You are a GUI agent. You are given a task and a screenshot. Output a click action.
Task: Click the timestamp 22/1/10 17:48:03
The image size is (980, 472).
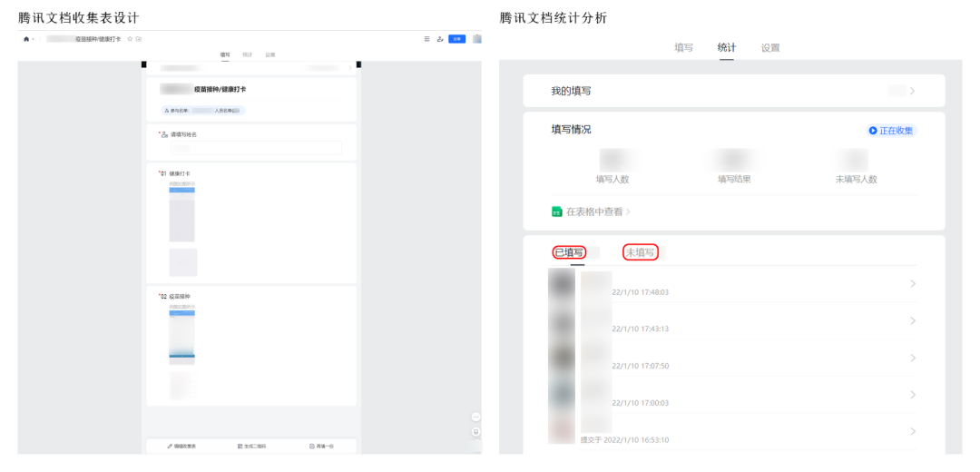point(640,292)
